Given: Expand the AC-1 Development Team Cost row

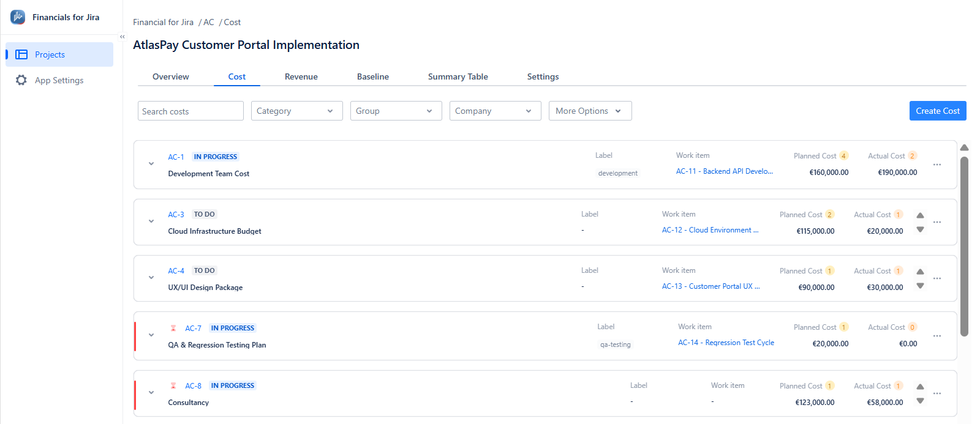Looking at the screenshot, I should coord(151,164).
